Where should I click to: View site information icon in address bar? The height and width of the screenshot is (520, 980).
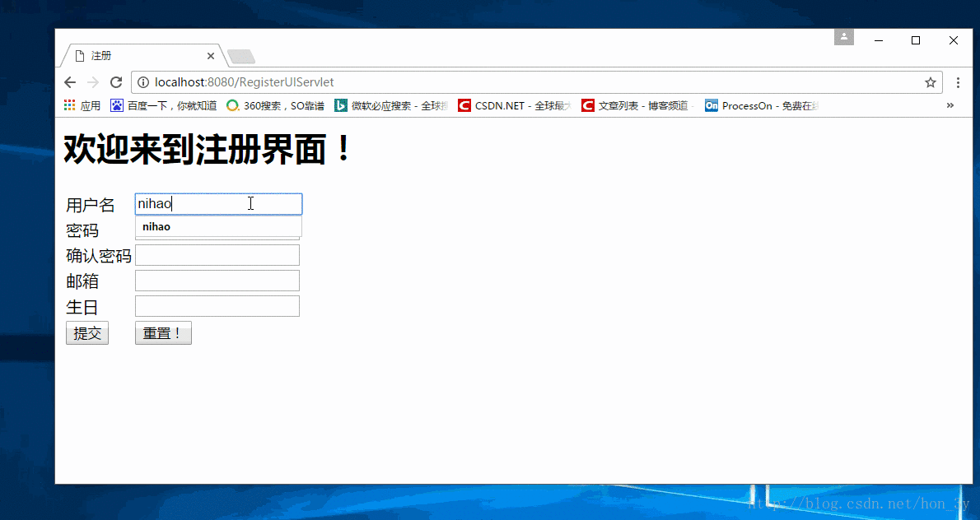[x=143, y=82]
